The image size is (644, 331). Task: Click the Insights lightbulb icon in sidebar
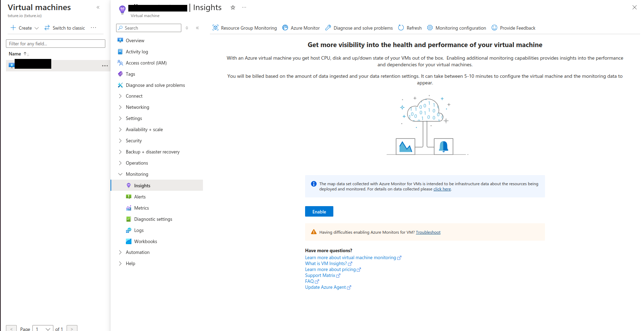[129, 186]
